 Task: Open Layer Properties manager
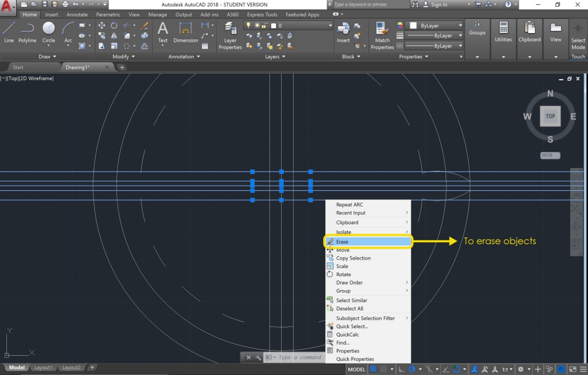[230, 35]
